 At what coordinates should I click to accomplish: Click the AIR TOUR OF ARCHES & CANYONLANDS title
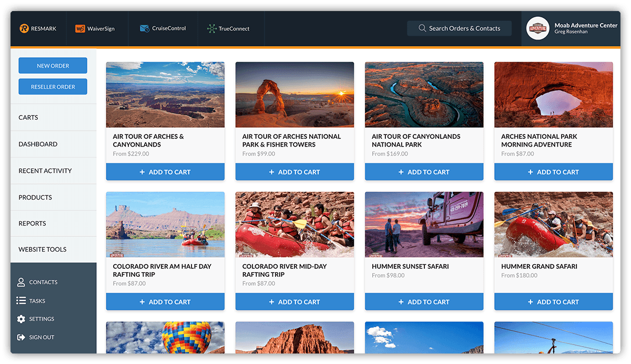148,140
